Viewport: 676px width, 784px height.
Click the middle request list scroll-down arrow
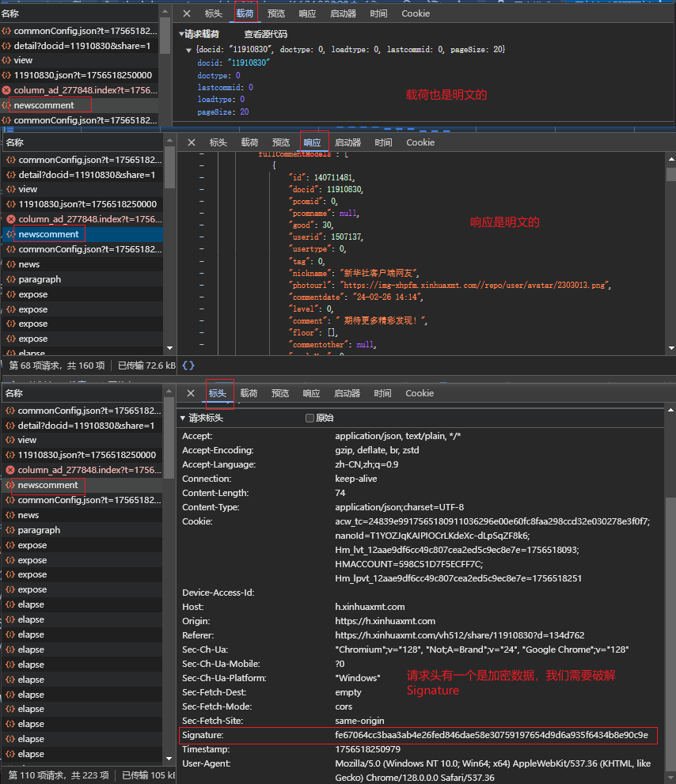pyautogui.click(x=169, y=348)
